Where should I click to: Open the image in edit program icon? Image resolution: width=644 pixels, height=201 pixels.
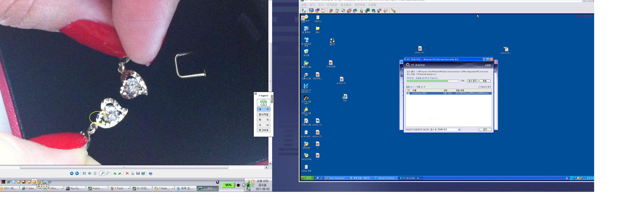(144, 174)
